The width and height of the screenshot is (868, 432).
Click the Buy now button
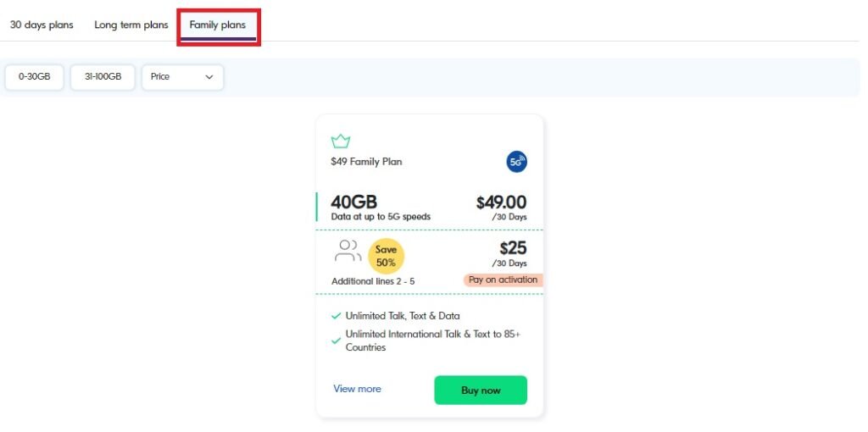(481, 390)
